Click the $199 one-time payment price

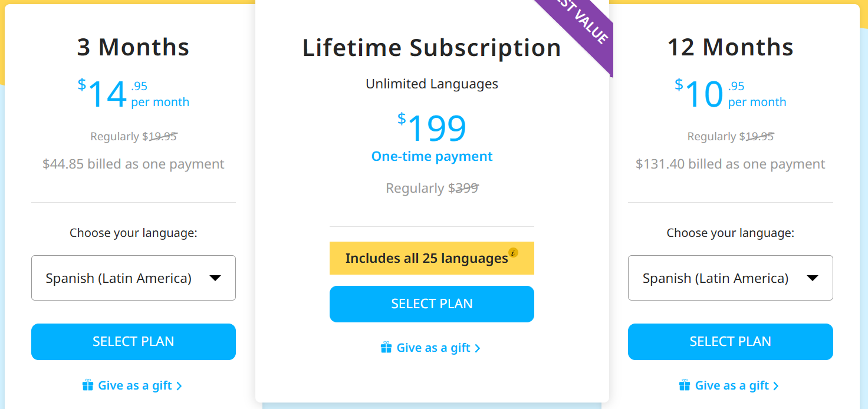click(436, 128)
